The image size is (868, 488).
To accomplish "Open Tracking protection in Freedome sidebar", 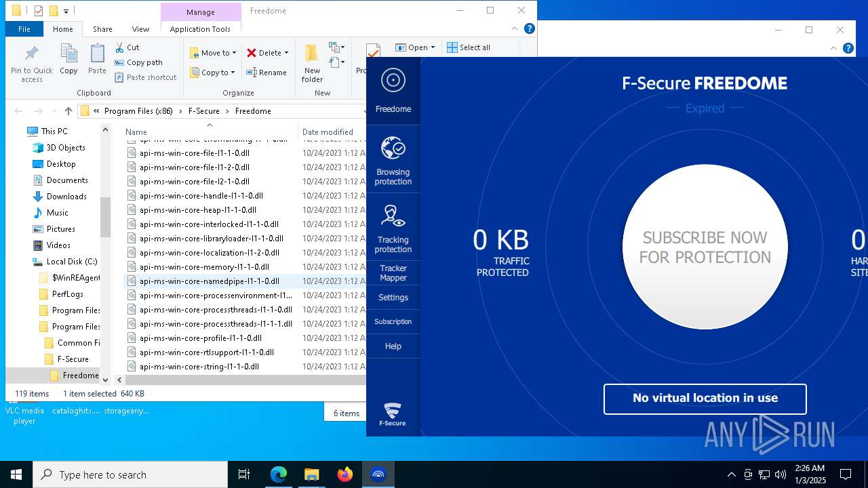I will tap(393, 227).
